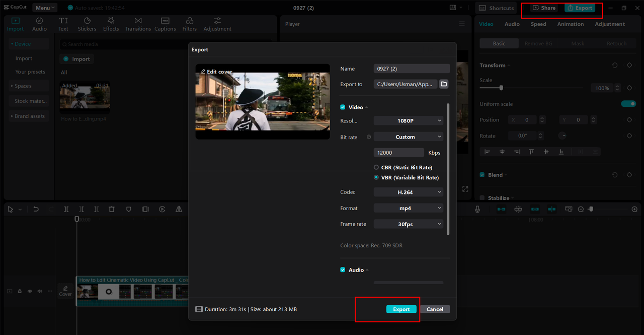Click the Split icon in timeline toolbar
The width and height of the screenshot is (644, 335).
tap(66, 209)
